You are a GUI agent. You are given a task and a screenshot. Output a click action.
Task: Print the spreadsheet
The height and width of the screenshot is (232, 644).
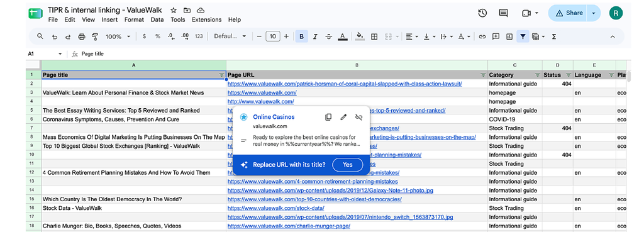pyautogui.click(x=81, y=36)
